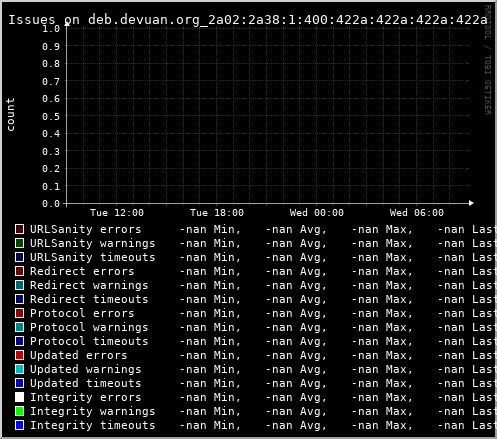Click the Wed 06:00 time axis label
Image resolution: width=497 pixels, height=439 pixels.
417,213
